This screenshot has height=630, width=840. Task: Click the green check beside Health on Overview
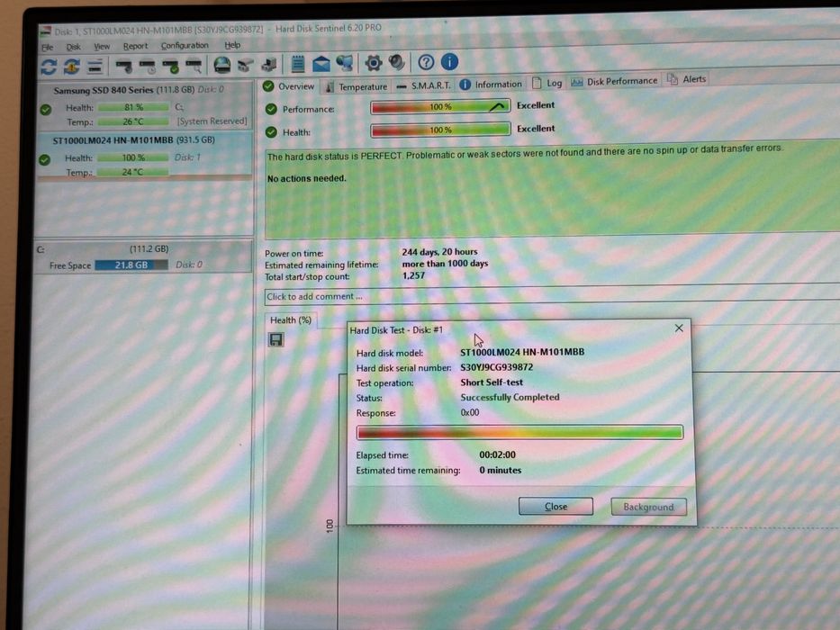click(x=271, y=132)
